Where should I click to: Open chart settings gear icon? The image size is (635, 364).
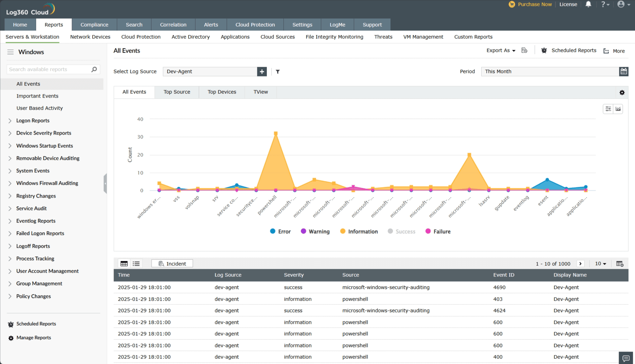pos(622,93)
